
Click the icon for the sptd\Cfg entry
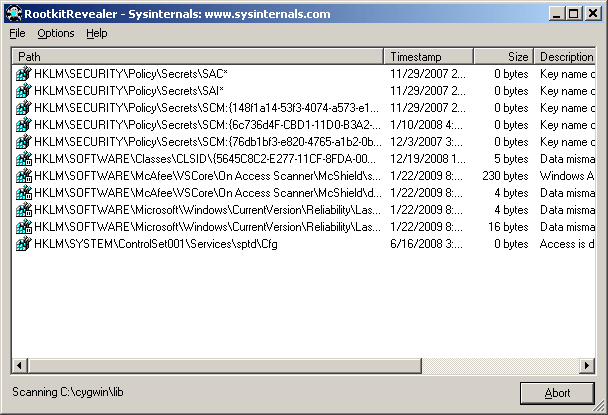click(23, 244)
